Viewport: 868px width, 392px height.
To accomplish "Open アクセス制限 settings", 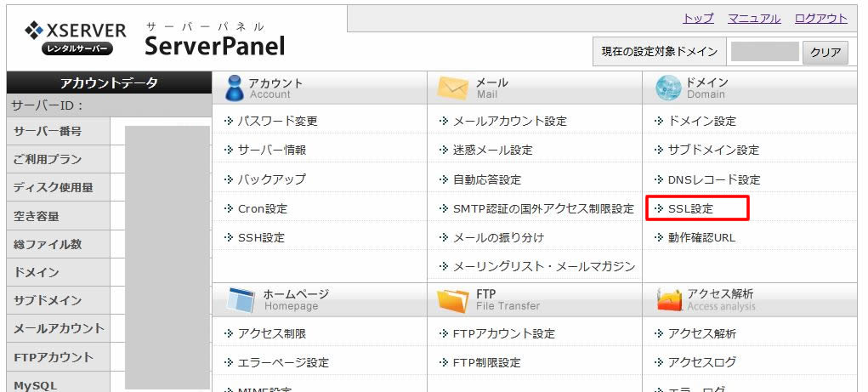I will click(272, 334).
